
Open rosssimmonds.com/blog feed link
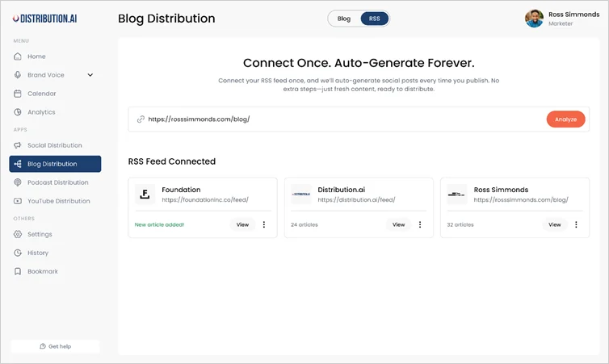pos(521,200)
